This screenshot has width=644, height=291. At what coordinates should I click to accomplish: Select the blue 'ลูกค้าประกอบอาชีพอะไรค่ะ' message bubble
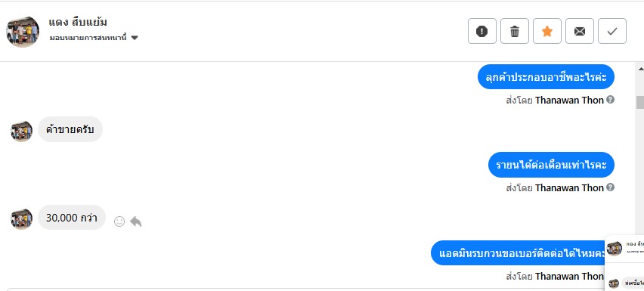pyautogui.click(x=546, y=77)
